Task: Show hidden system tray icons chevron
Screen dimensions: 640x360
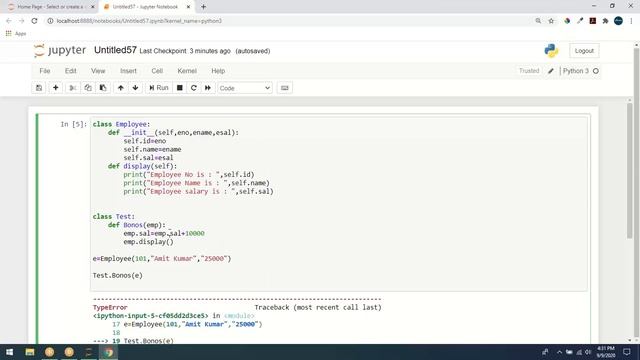Action: coord(559,352)
